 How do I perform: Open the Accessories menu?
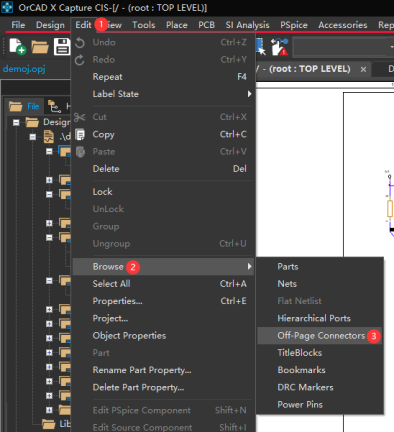(343, 25)
